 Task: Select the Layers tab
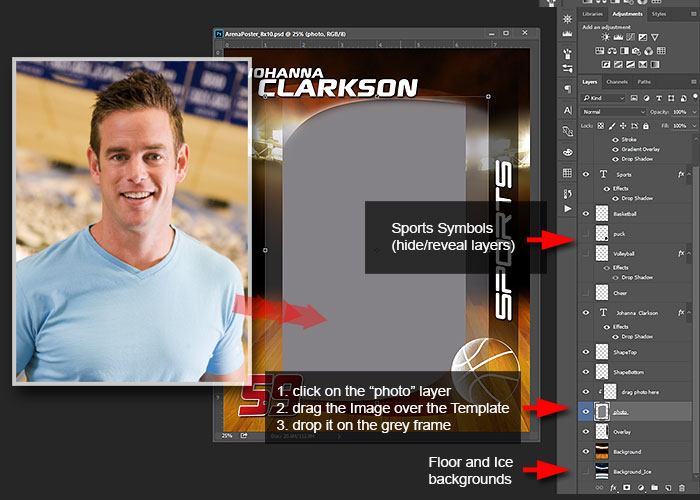pyautogui.click(x=589, y=82)
